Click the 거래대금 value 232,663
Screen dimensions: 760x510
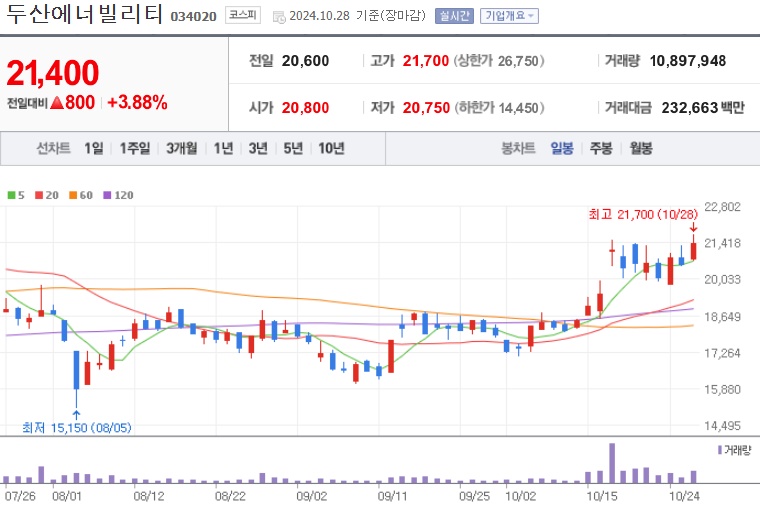coord(689,108)
